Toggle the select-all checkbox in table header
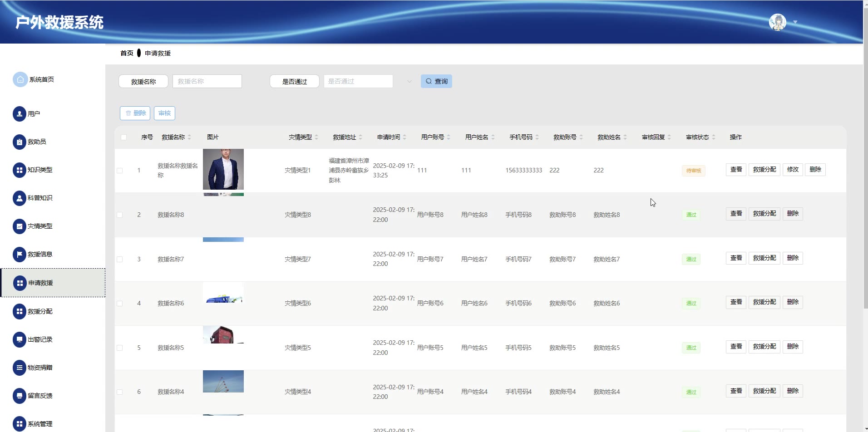This screenshot has width=868, height=432. (x=123, y=137)
